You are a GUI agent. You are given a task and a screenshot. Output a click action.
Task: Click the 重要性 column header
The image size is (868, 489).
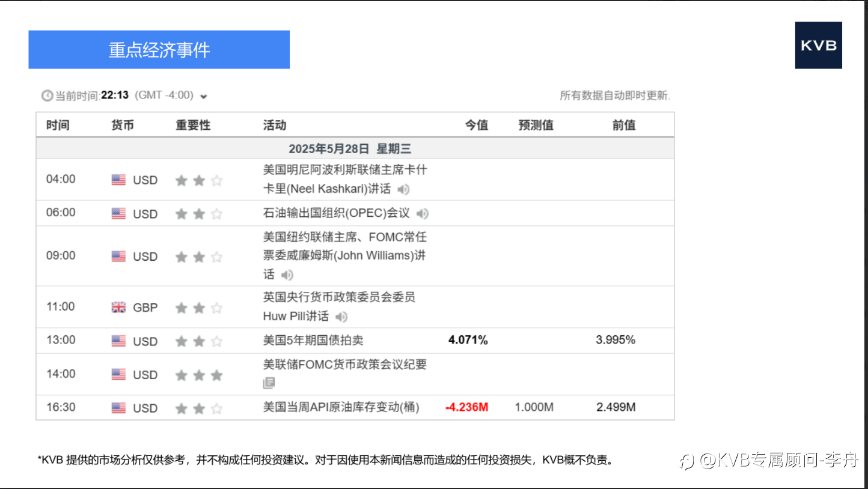click(x=193, y=125)
